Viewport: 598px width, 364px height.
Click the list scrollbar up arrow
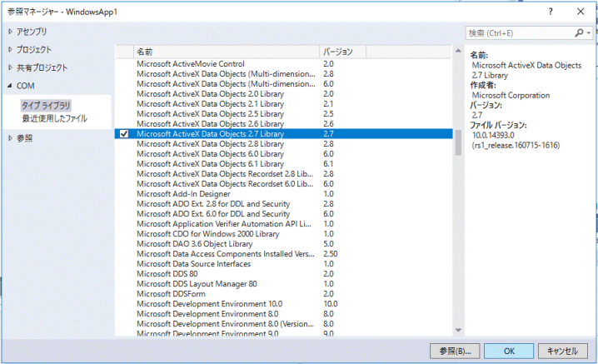coord(458,51)
